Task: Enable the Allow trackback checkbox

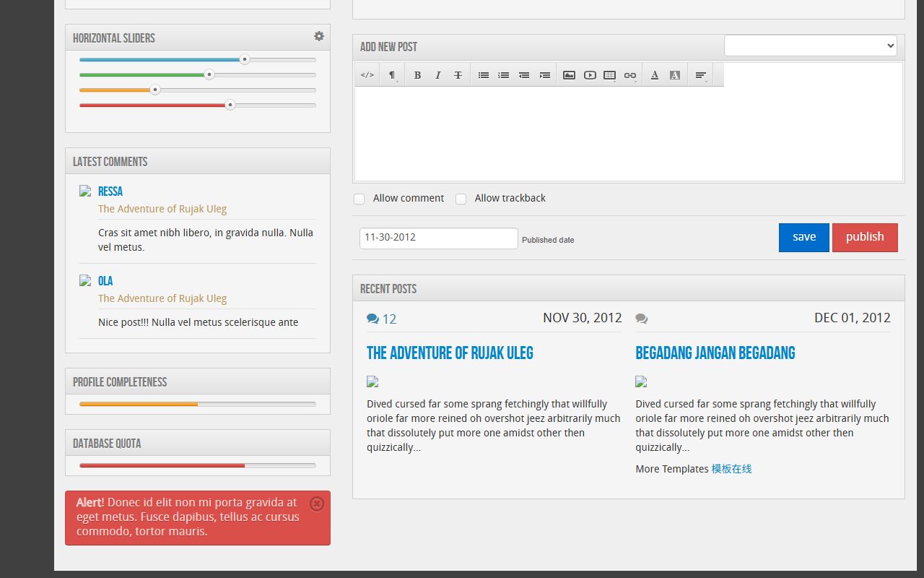Action: point(461,199)
